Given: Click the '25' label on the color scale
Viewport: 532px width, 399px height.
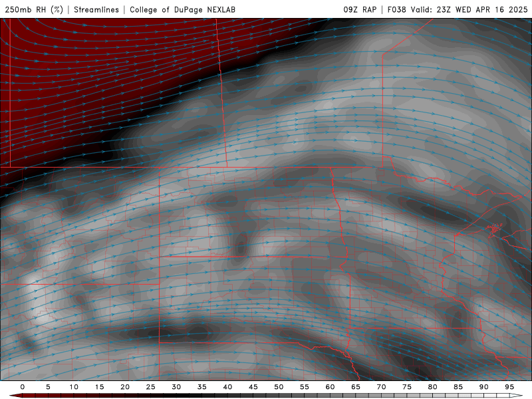Looking at the screenshot, I should click(151, 387).
